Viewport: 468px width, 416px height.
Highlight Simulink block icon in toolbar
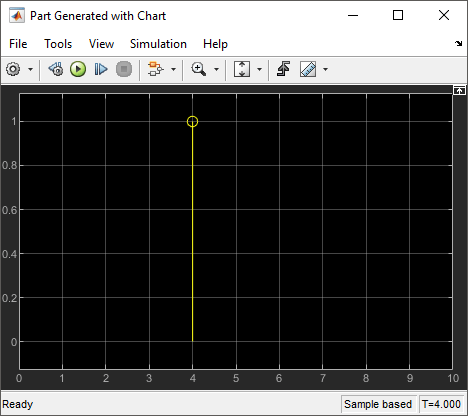[156, 69]
